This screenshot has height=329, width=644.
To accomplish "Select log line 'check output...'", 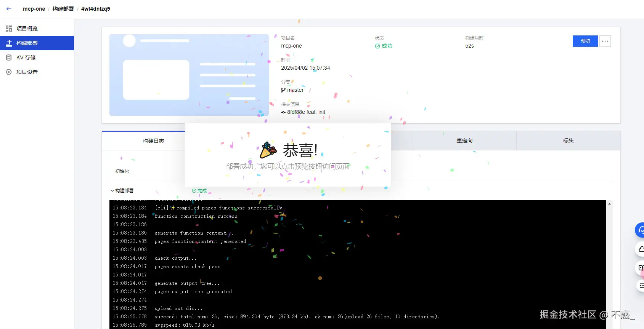I will pos(175,258).
